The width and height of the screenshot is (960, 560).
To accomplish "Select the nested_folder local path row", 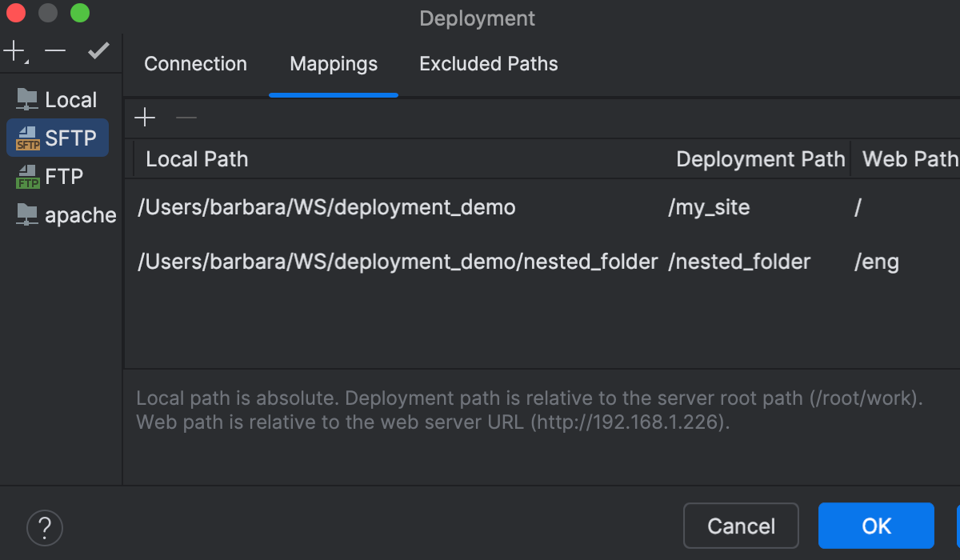I will coord(398,262).
